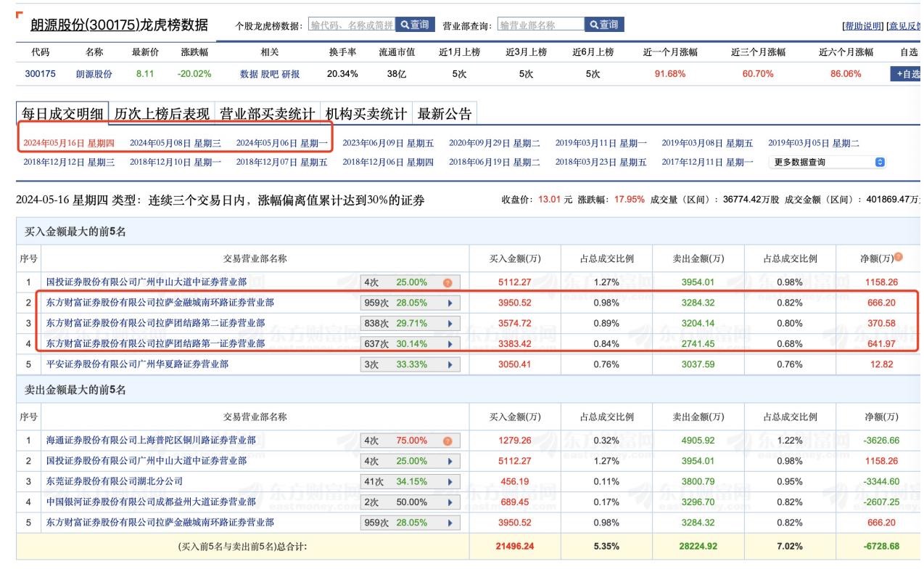This screenshot has width=924, height=572.
Task: Add stock with +自选 button
Action: click(906, 74)
